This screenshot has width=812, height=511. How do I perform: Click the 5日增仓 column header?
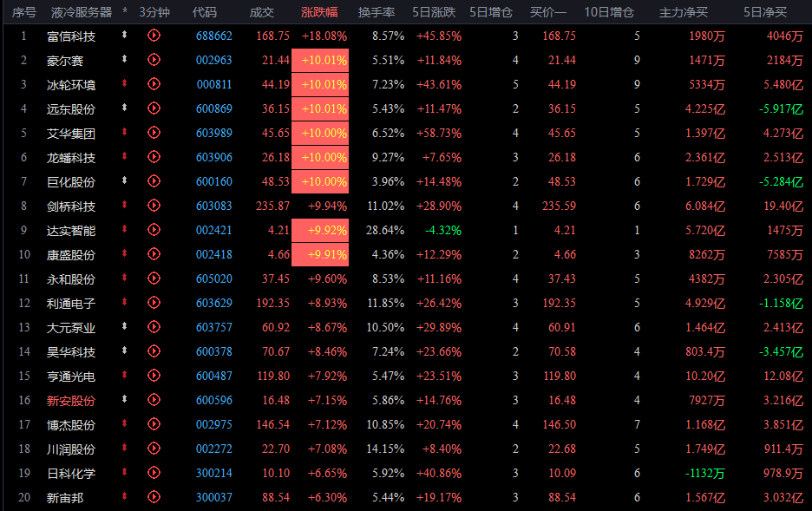[x=491, y=12]
